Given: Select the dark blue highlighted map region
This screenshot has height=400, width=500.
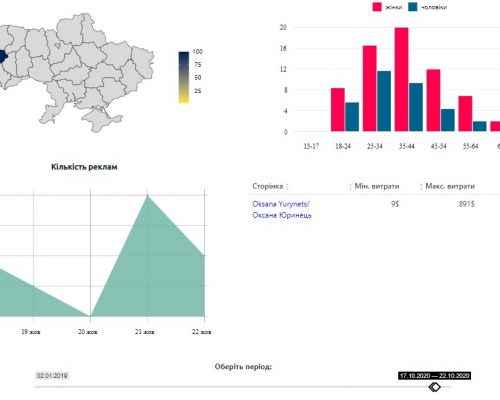Looking at the screenshot, I should [3, 57].
